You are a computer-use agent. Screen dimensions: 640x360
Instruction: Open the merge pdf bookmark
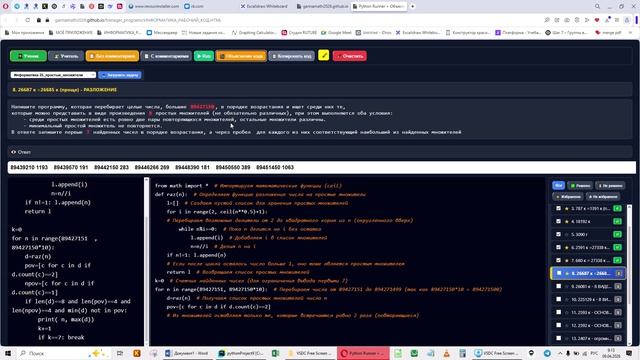608,32
